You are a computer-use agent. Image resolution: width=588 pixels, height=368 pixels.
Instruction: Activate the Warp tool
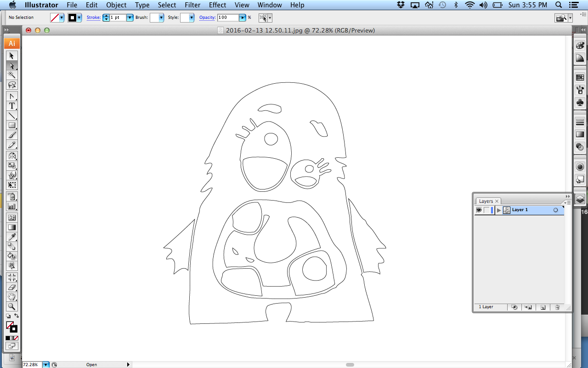pyautogui.click(x=12, y=175)
